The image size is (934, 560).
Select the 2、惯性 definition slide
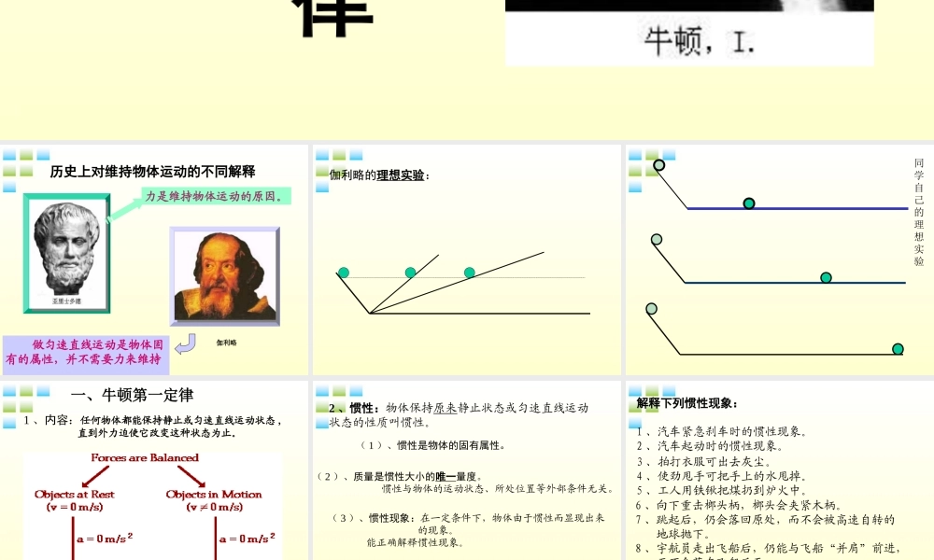pos(466,470)
